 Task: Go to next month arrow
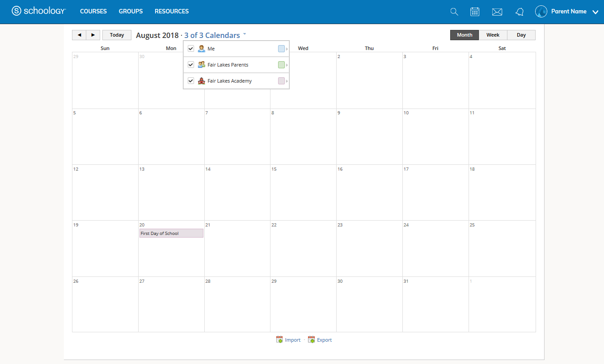(x=93, y=35)
